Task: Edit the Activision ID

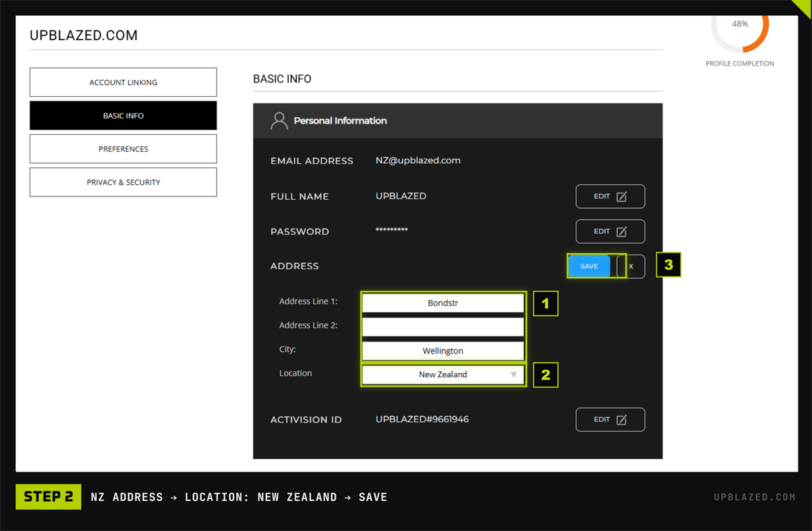Action: pyautogui.click(x=610, y=419)
